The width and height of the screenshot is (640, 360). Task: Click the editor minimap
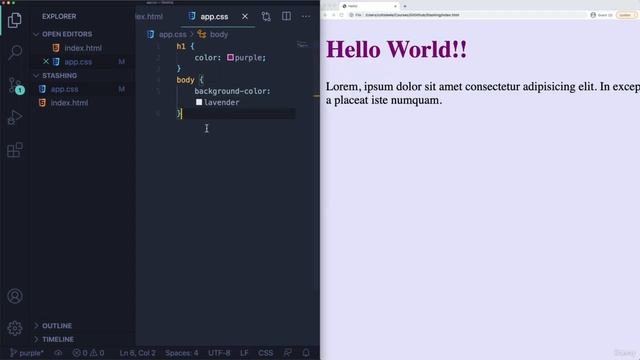(302, 44)
